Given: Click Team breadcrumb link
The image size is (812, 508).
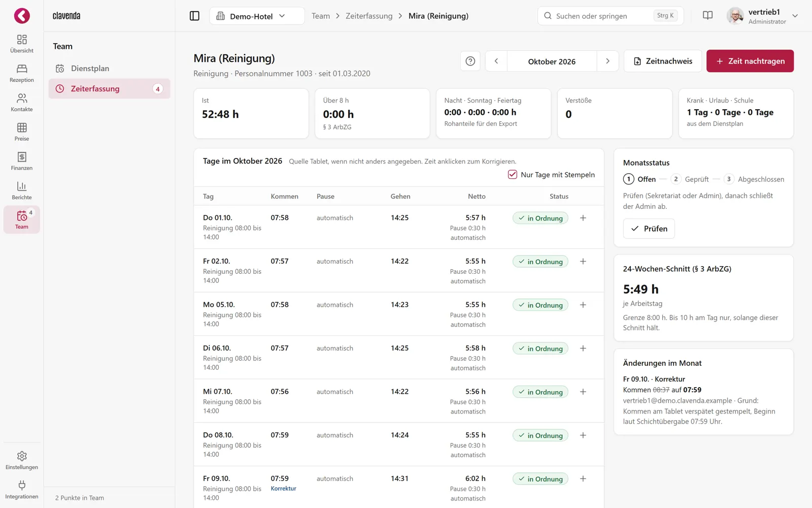Looking at the screenshot, I should (x=321, y=16).
